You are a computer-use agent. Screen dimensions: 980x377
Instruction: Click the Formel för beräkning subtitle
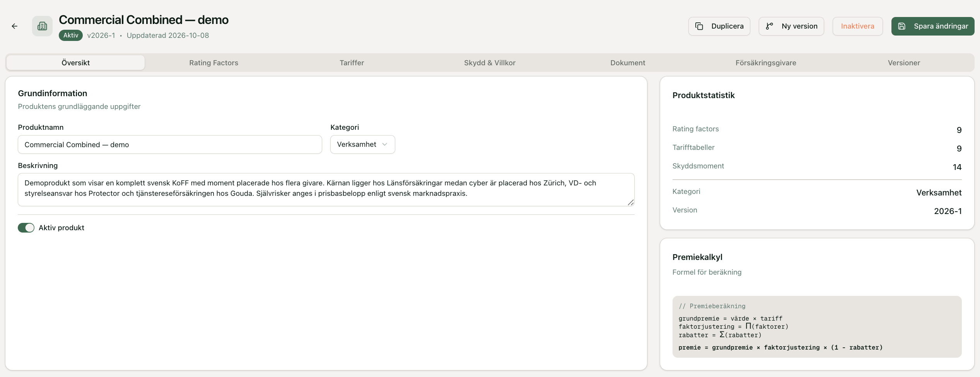tap(707, 272)
